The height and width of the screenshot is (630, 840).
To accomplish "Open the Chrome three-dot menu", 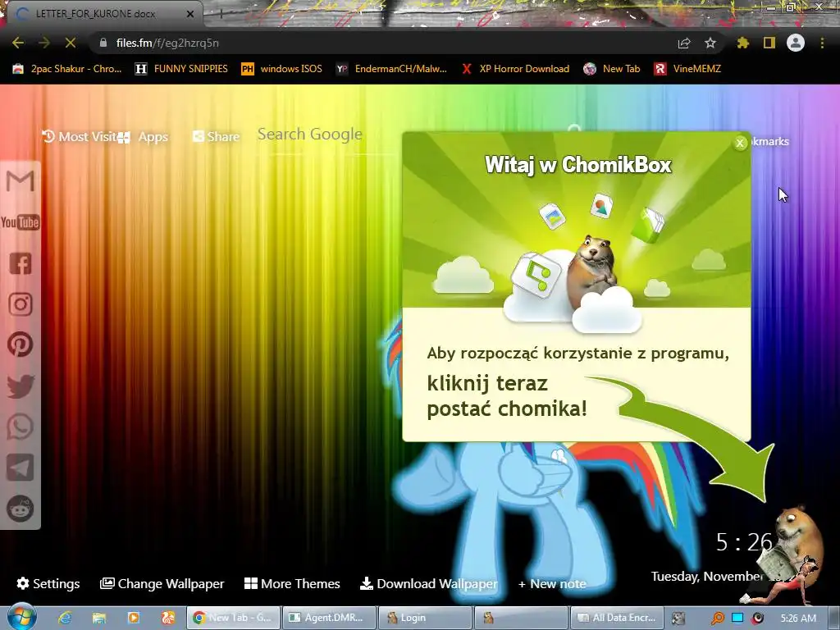I will click(x=822, y=43).
